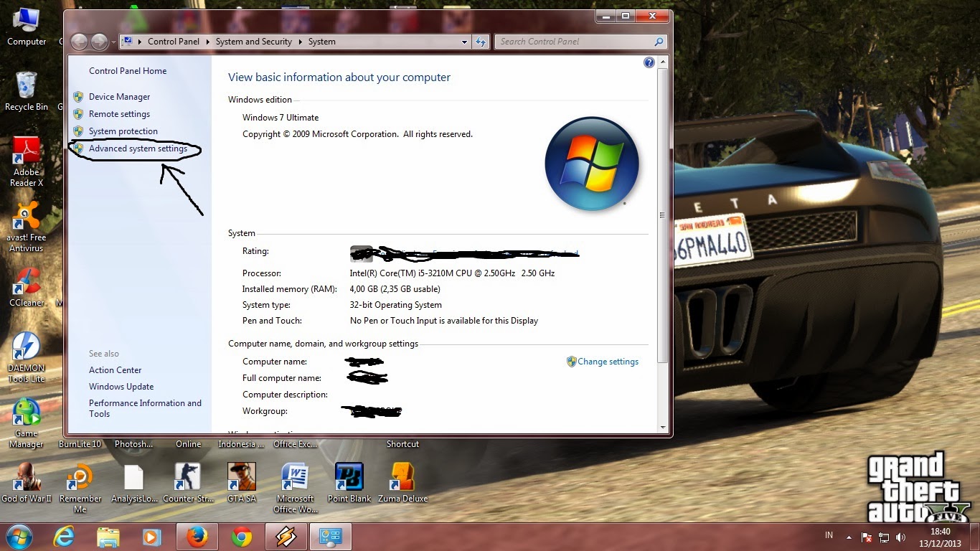
Task: Click the Show desktop strip
Action: pos(974,537)
